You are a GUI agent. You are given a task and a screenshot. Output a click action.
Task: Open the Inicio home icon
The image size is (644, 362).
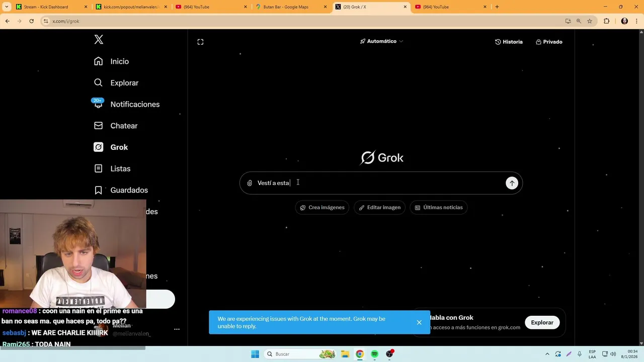[x=99, y=61]
